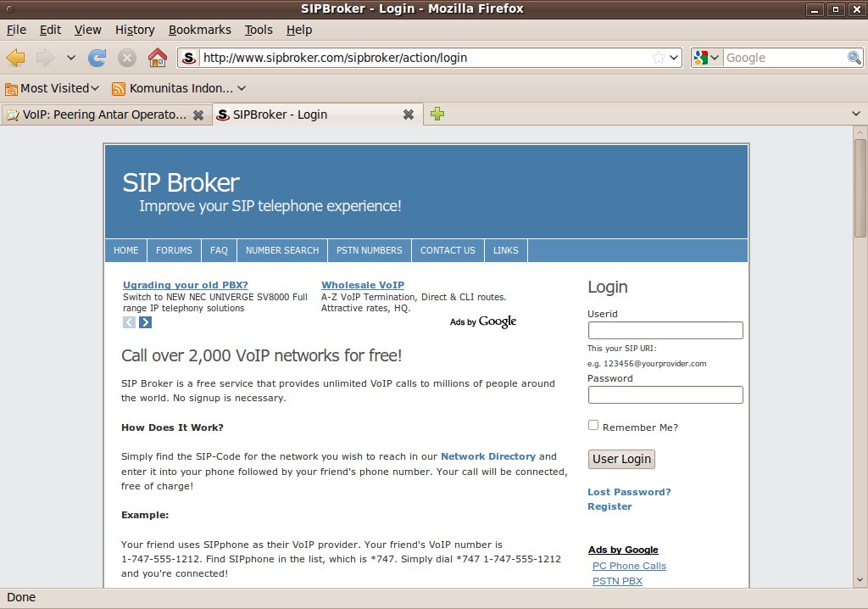Close the SIPBroker - Login tab
868x609 pixels.
(408, 115)
